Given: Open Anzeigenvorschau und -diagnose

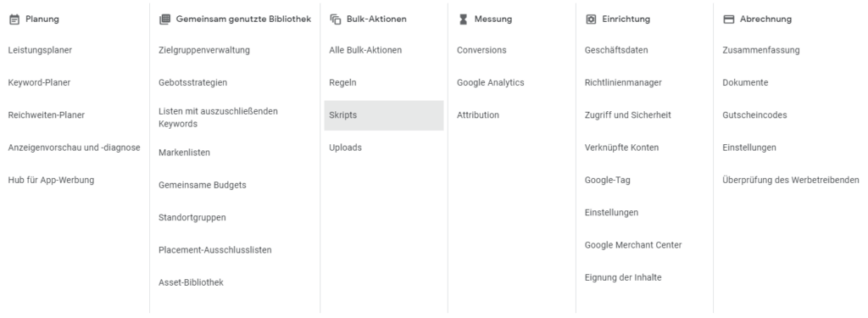Looking at the screenshot, I should click(x=75, y=148).
